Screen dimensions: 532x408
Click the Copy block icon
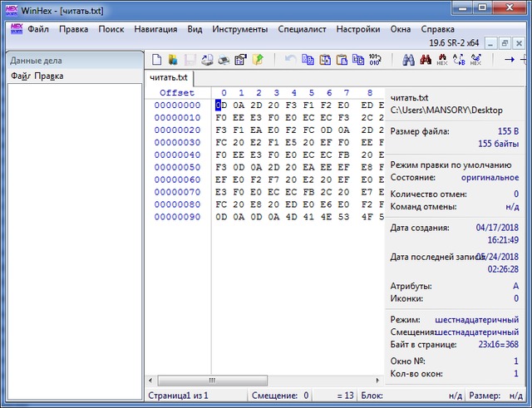click(x=308, y=60)
